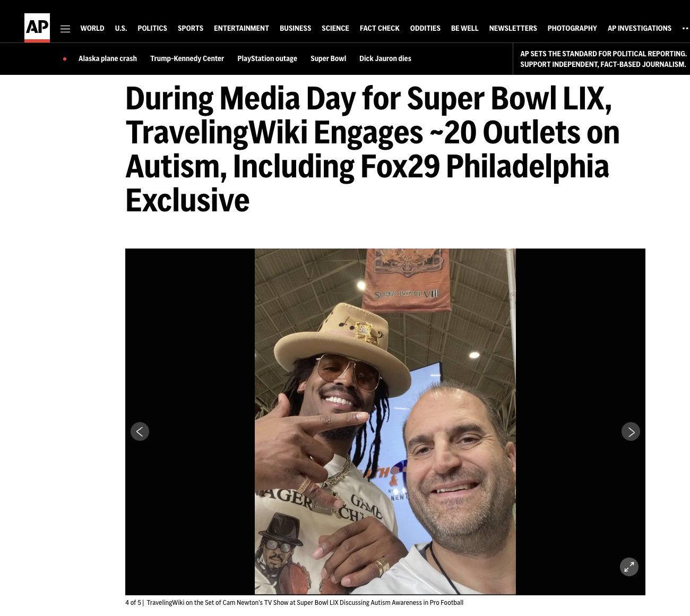Image resolution: width=690 pixels, height=616 pixels.
Task: Open the PlayStation outage topic
Action: [267, 58]
